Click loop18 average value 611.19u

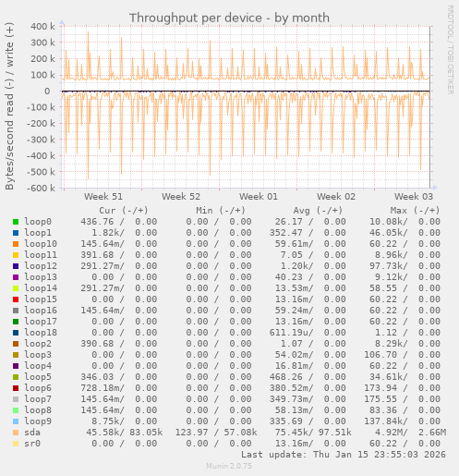(289, 333)
